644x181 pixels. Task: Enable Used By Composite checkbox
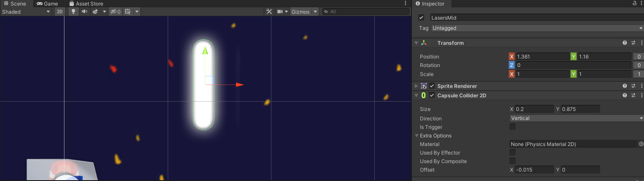point(513,161)
